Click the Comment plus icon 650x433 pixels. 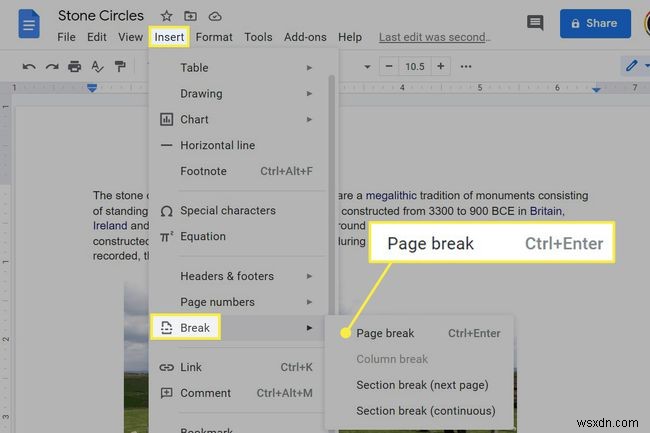(x=167, y=393)
